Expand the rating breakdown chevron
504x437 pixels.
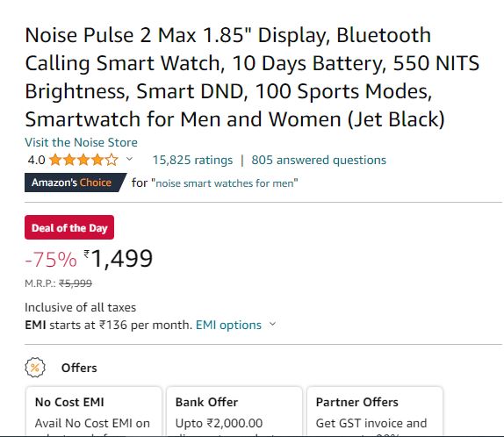[x=129, y=159]
